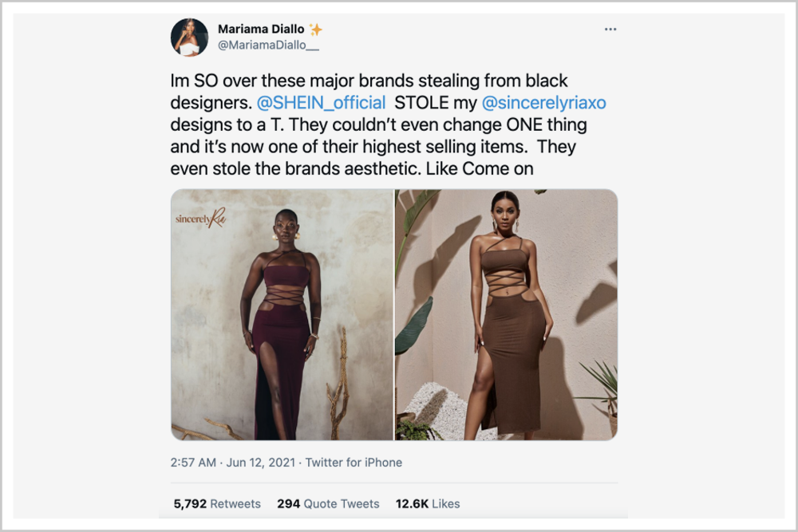798x532 pixels.
Task: Open the tweet's three-dot More menu
Action: (610, 30)
